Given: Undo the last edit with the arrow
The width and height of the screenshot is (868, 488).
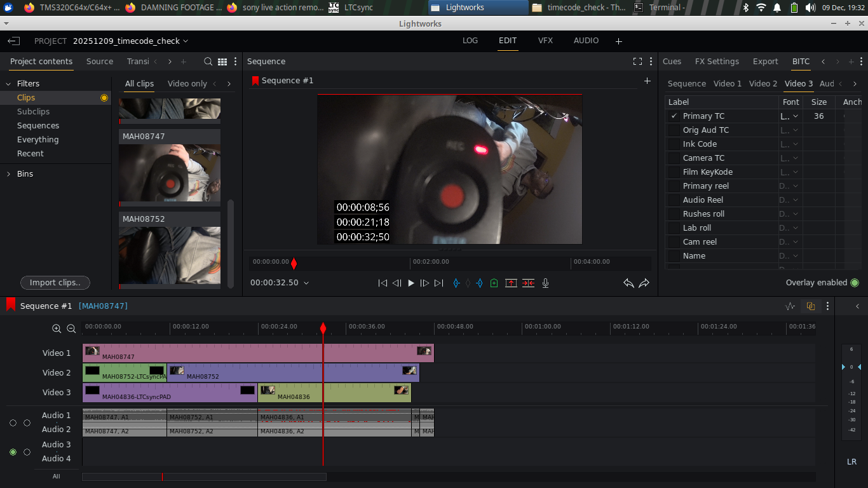Looking at the screenshot, I should (x=628, y=283).
